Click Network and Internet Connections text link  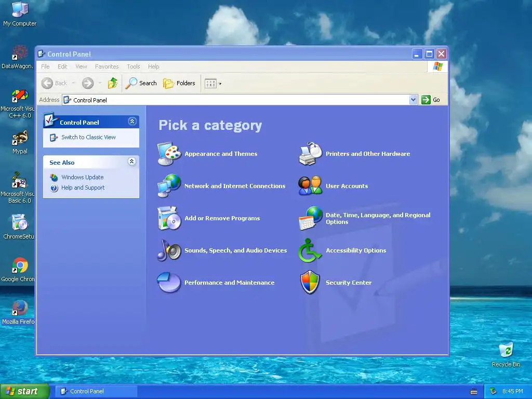235,186
